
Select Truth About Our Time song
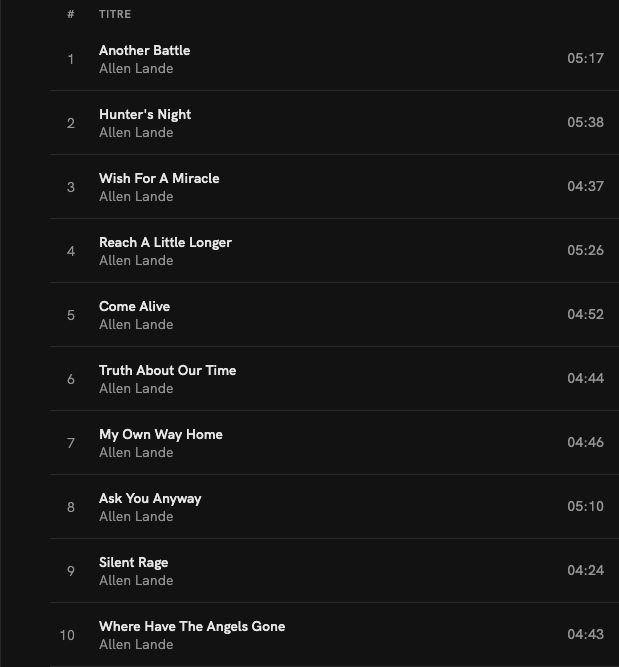click(167, 370)
